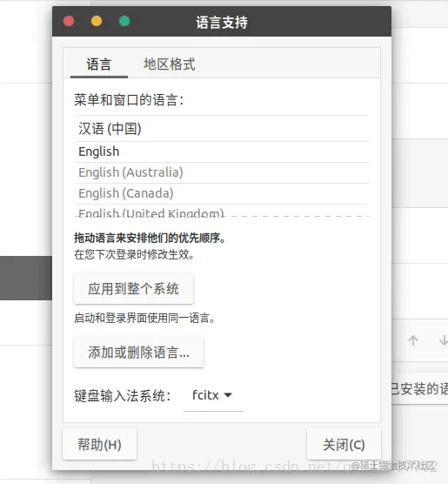Switch to the 语言 tab
The image size is (448, 484).
coord(98,64)
